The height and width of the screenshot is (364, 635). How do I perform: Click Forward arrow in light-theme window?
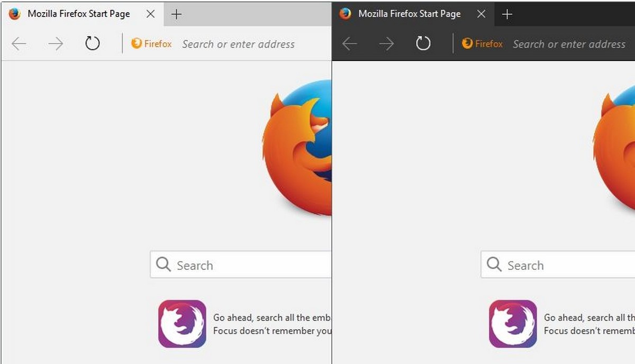coord(56,44)
